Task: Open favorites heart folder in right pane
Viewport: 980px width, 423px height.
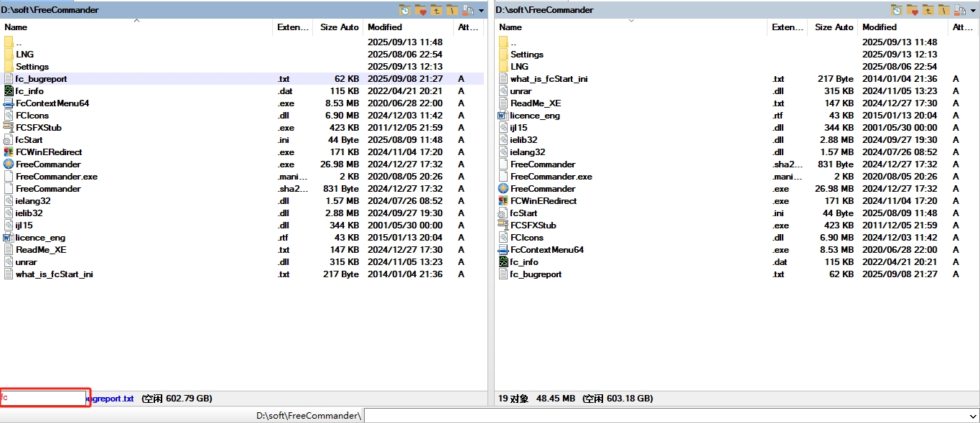Action: [913, 10]
